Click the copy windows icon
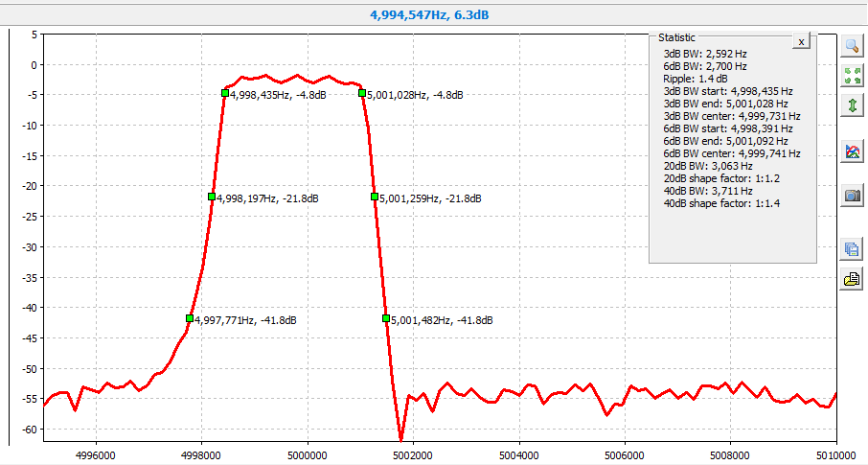 click(x=852, y=249)
